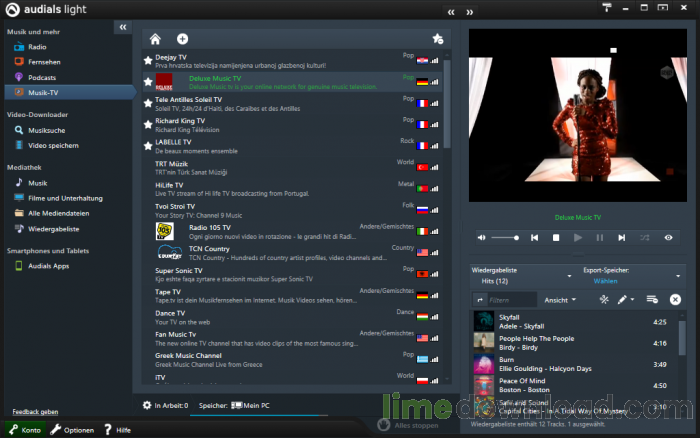Open Ansicht dropdown

(x=560, y=300)
